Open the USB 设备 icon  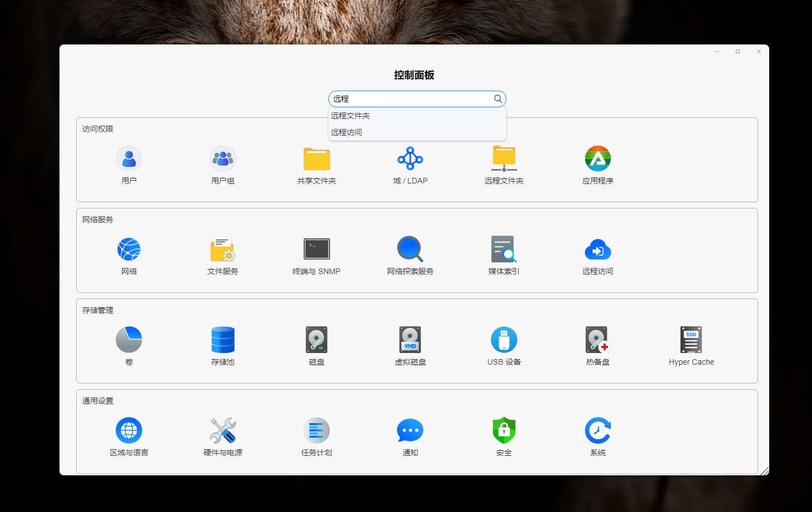coord(504,340)
